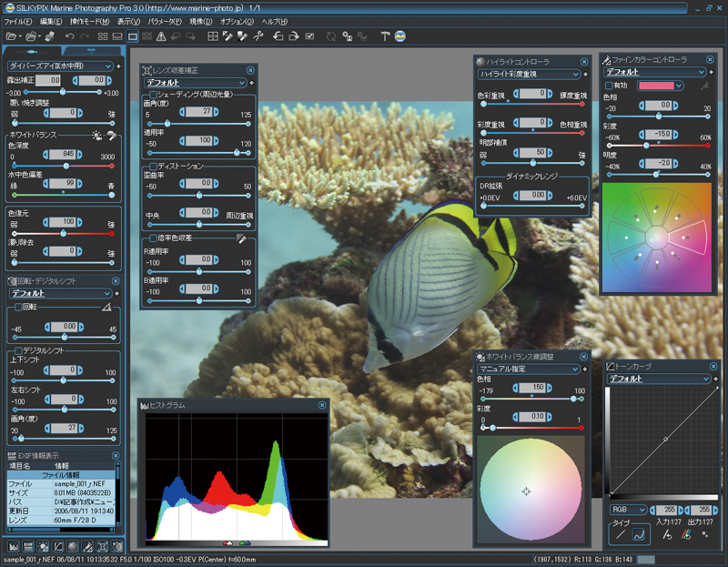
Task: Click the 露出補正 exposure slider
Action: point(63,91)
